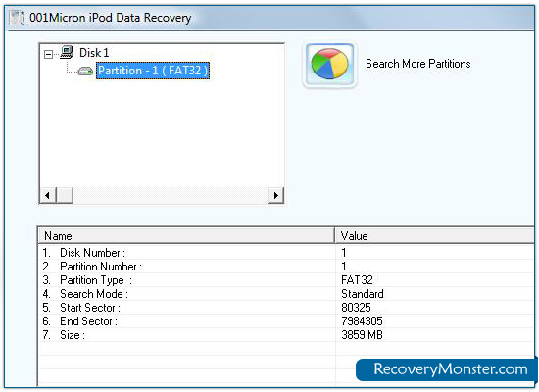This screenshot has height=392, width=539.
Task: Click the app icon in title bar
Action: pyautogui.click(x=17, y=18)
